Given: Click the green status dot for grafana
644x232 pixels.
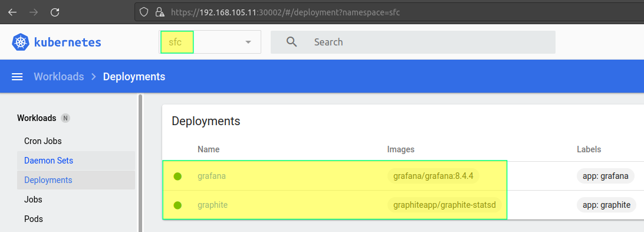Looking at the screenshot, I should (178, 177).
